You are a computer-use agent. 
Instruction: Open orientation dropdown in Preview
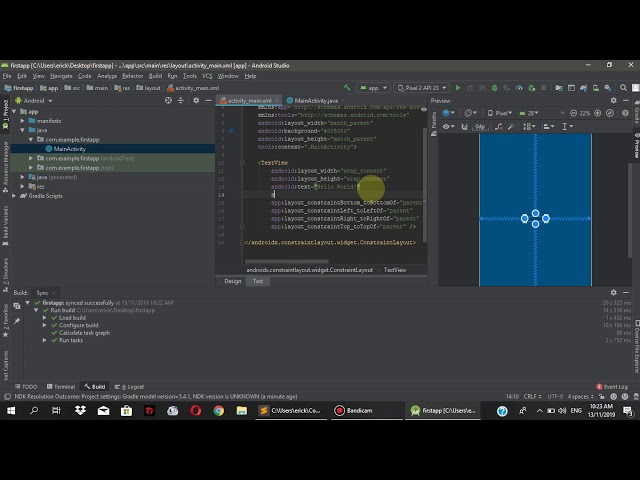[x=471, y=113]
